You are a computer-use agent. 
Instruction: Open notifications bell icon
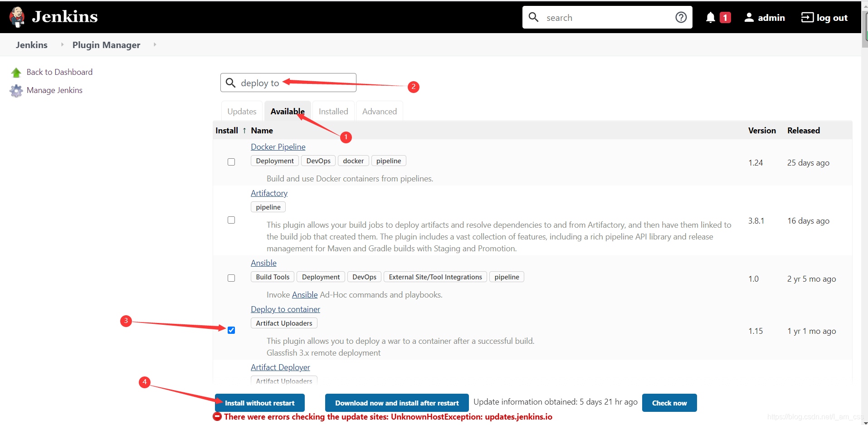pyautogui.click(x=711, y=18)
